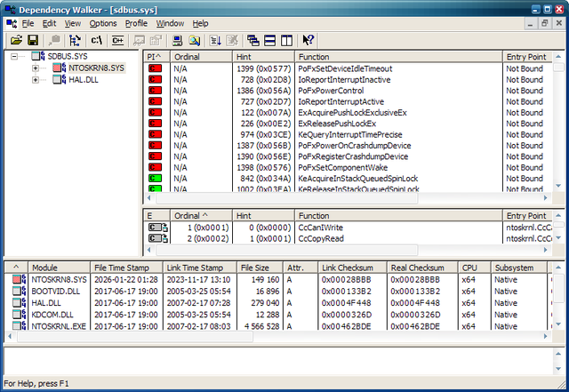
Task: Click red NTOSKRN8.SYS module icon in tree
Action: 60,68
